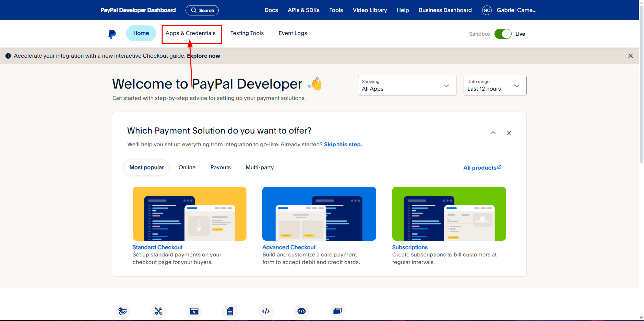Click the PayPal logo in the navbar
This screenshot has height=321, width=644.
coord(112,33)
